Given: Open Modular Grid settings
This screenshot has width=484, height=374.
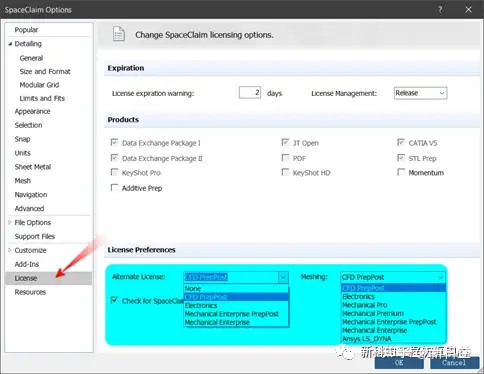Looking at the screenshot, I should pyautogui.click(x=39, y=85).
